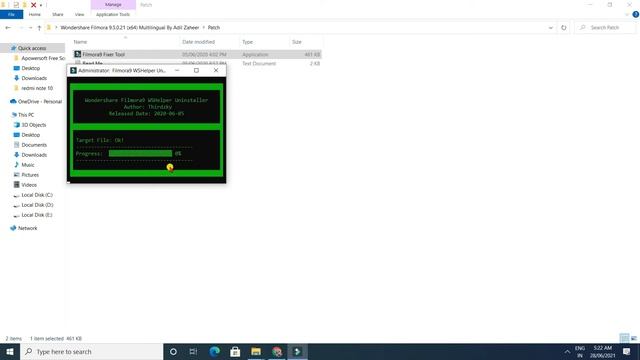Click the Patch breadcrumb in address bar
Image resolution: width=640 pixels, height=360 pixels.
click(x=214, y=28)
